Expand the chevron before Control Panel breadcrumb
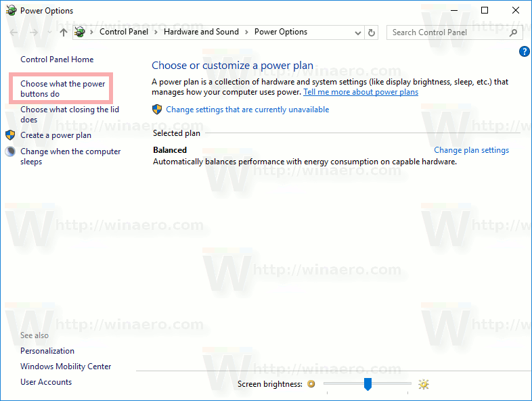Image resolution: width=532 pixels, height=401 pixels. coord(91,32)
